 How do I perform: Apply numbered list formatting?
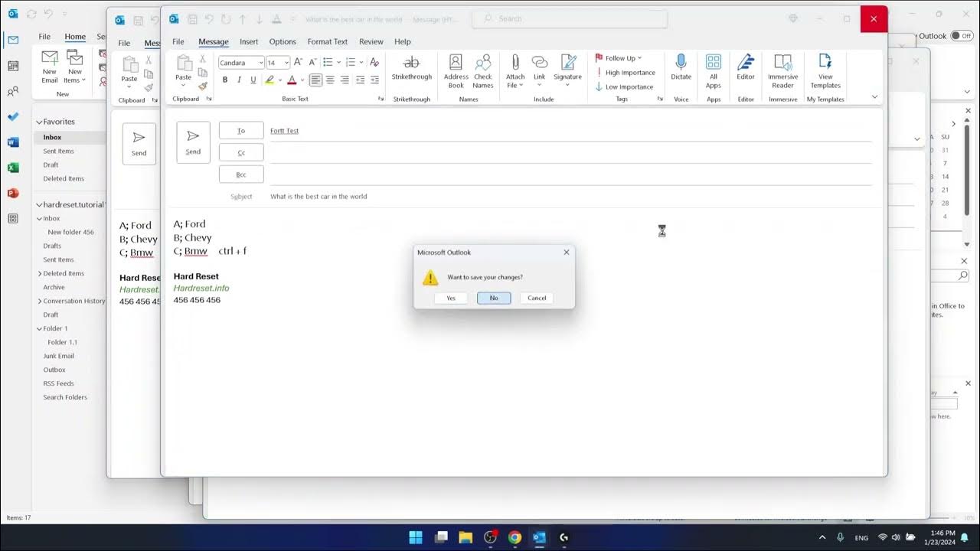point(351,62)
